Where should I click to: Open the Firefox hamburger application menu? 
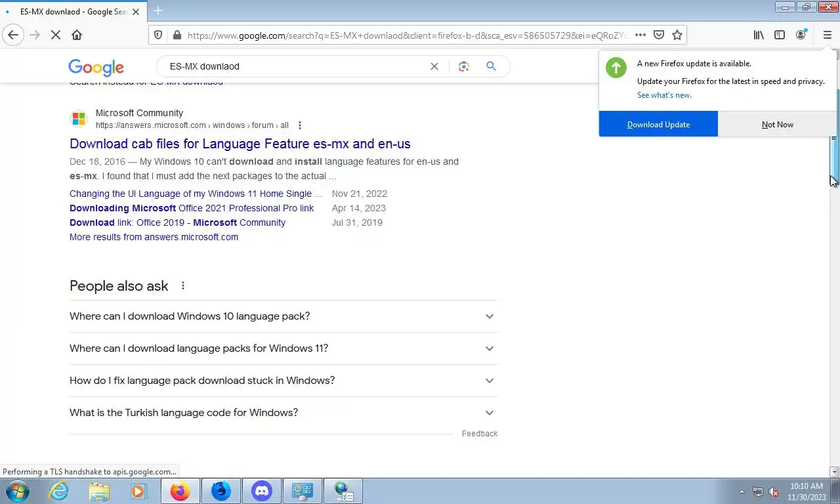click(x=827, y=35)
